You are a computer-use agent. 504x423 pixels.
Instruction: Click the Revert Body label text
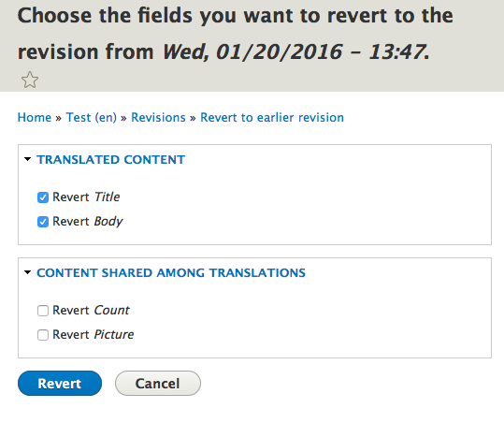coord(88,222)
